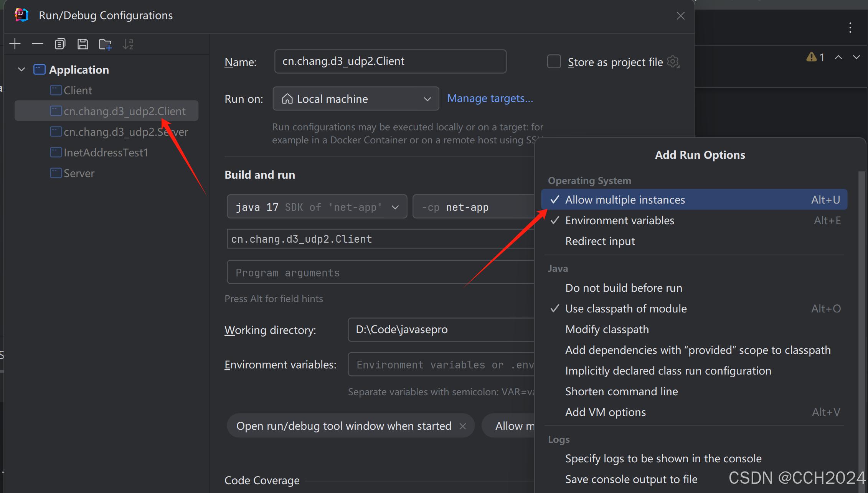Click the Save Configuration icon

coord(83,44)
